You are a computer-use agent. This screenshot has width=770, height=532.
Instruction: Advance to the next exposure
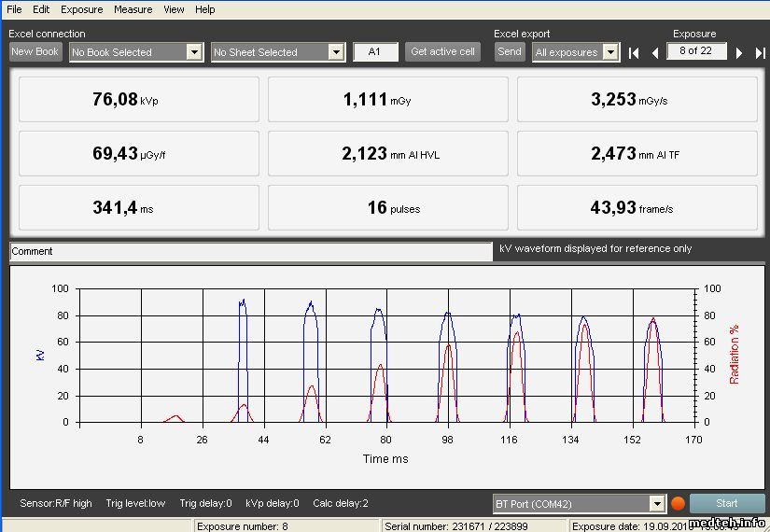coord(739,52)
